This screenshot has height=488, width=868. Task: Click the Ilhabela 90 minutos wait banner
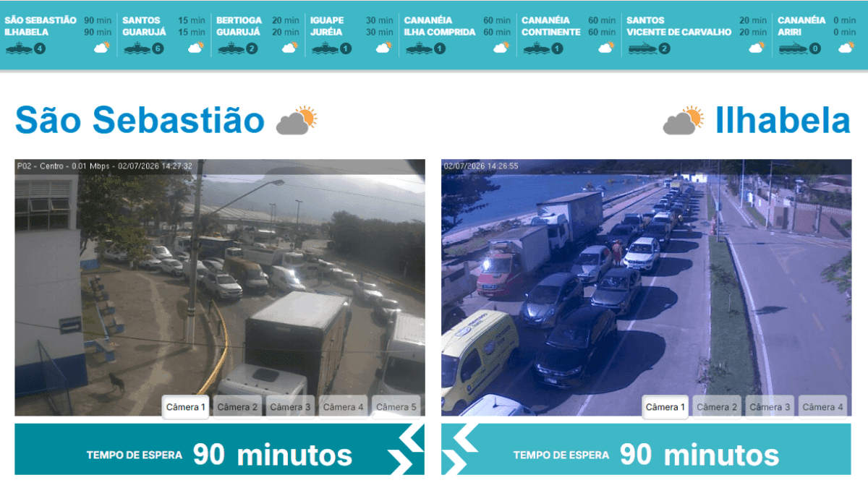[646, 449]
